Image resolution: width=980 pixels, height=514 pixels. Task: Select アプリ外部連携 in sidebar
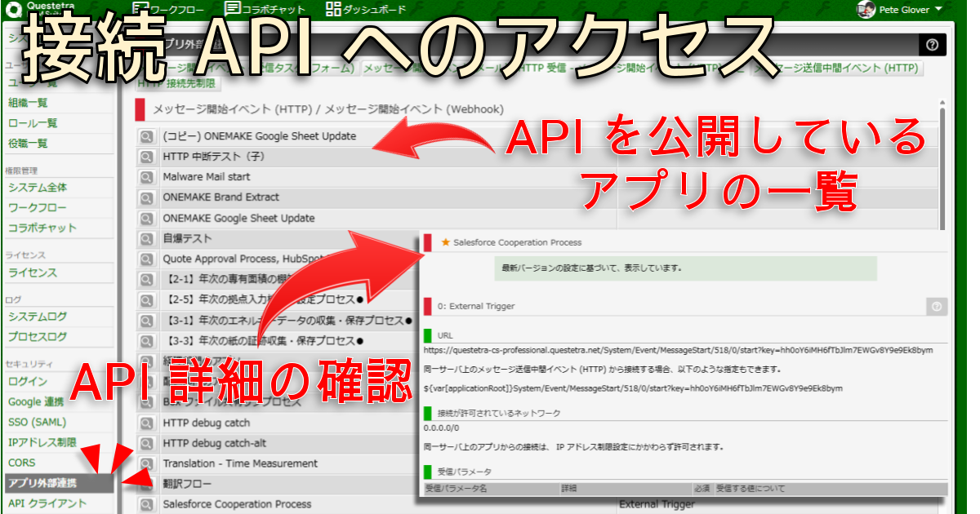(60, 483)
